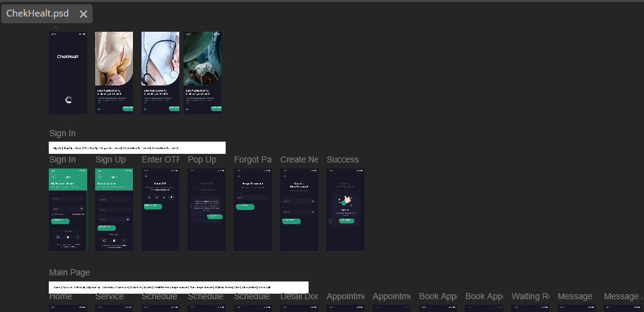Click thumbs-up illustration on Success screen
Viewport: 644px width, 312px height.
[x=346, y=201]
